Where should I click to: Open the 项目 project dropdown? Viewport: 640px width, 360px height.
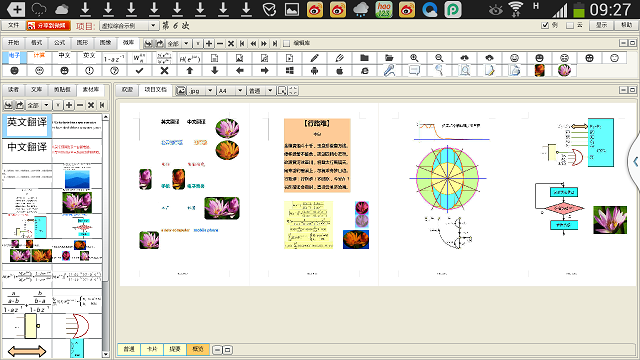coord(129,26)
